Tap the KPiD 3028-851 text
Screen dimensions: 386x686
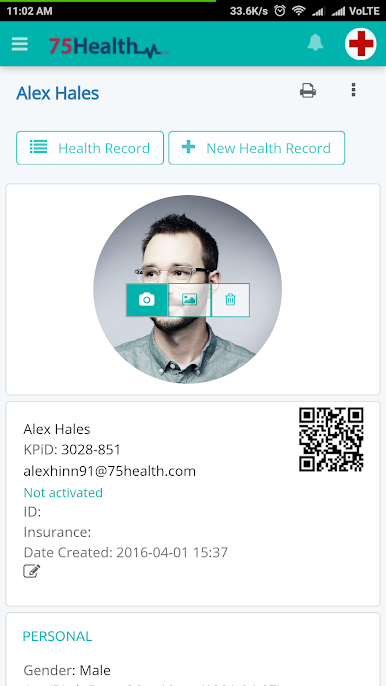click(72, 450)
